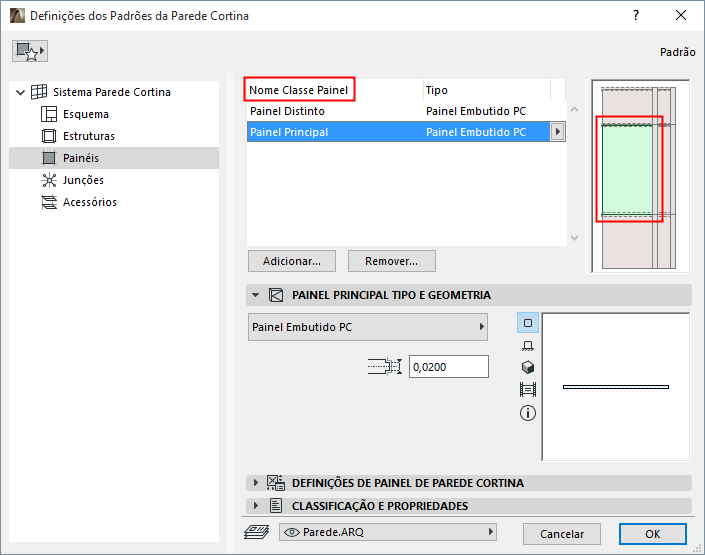705x555 pixels.
Task: Click the Painéis panel icon
Action: click(x=49, y=158)
